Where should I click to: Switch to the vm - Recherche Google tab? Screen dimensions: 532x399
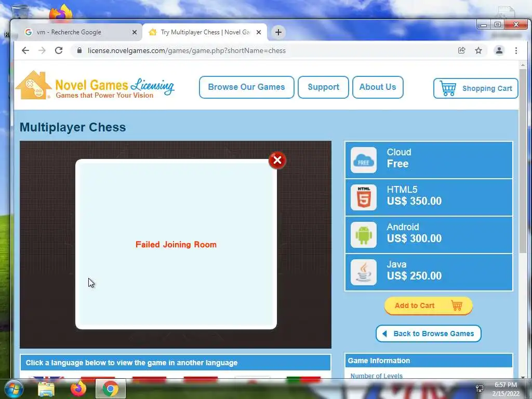[79, 32]
